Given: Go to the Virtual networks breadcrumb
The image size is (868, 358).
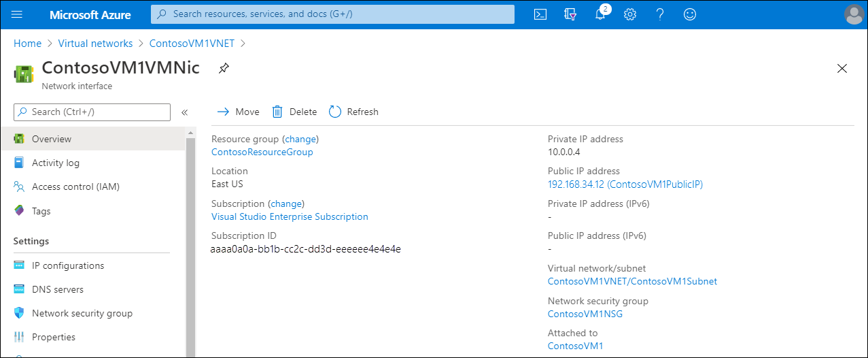Looking at the screenshot, I should [x=95, y=43].
